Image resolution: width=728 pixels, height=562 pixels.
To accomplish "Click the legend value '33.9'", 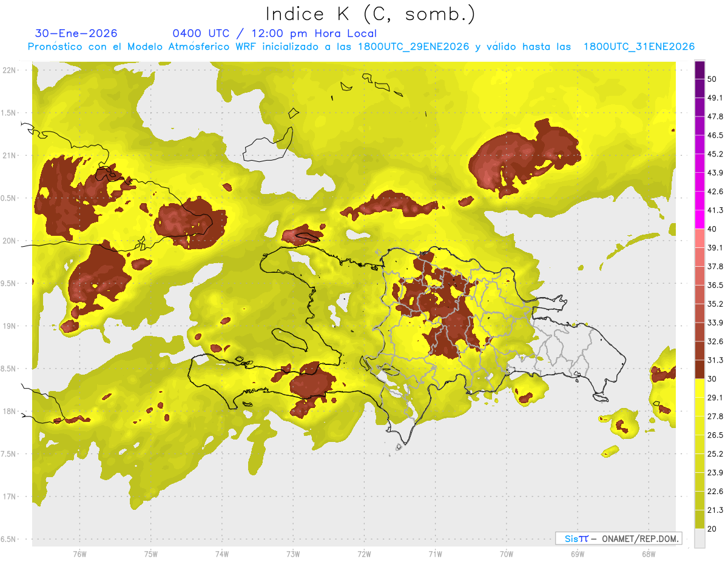I will point(715,323).
